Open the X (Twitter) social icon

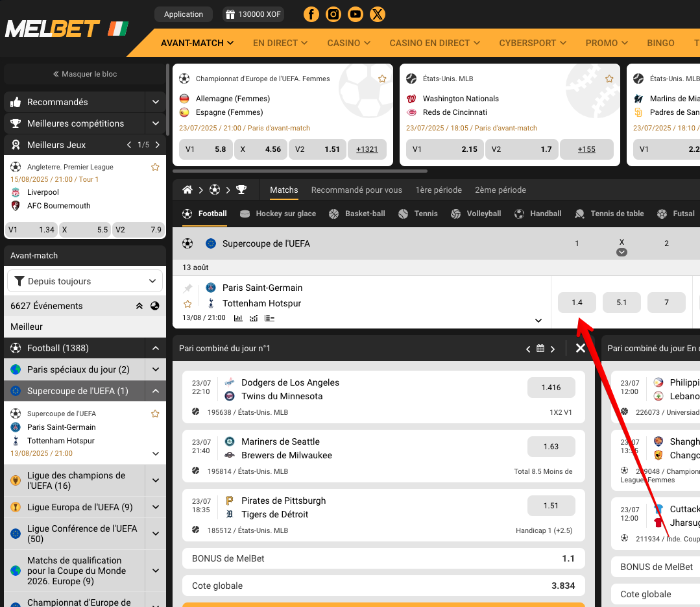pyautogui.click(x=378, y=14)
